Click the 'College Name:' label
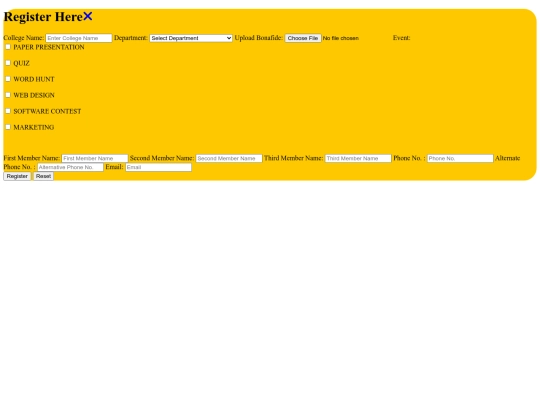The height and width of the screenshot is (405, 540). (24, 38)
